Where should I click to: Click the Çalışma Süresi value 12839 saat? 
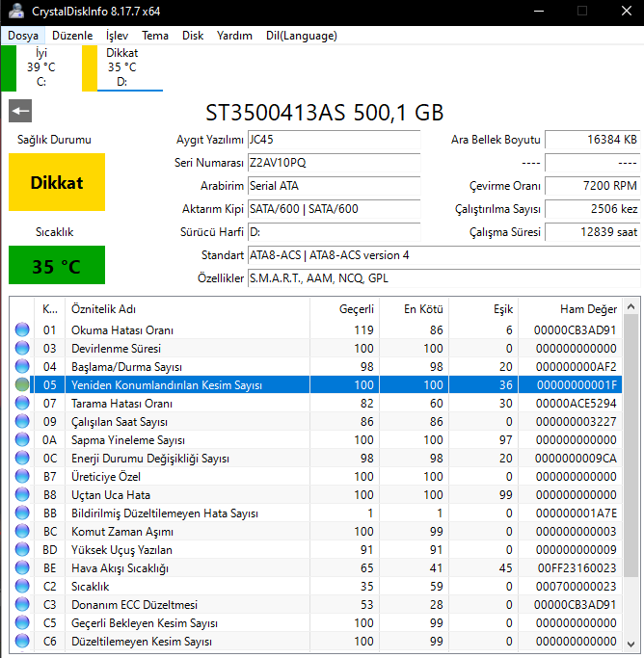pos(592,232)
